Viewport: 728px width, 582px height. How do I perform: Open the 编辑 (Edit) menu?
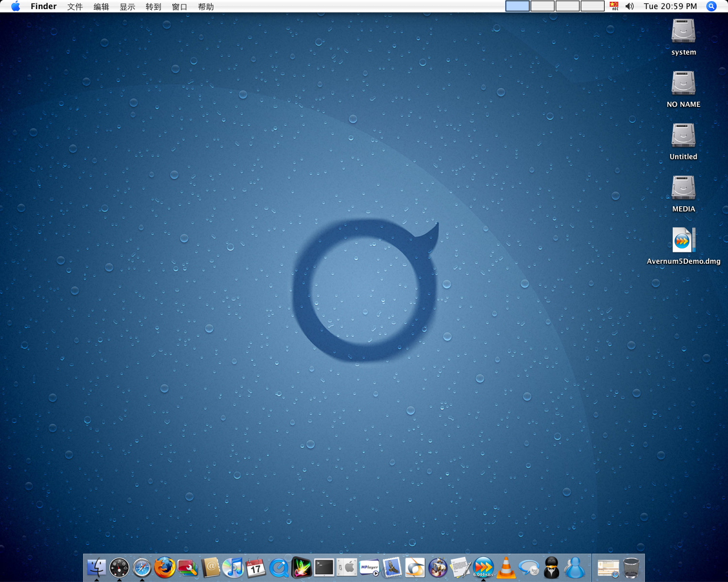pos(101,6)
